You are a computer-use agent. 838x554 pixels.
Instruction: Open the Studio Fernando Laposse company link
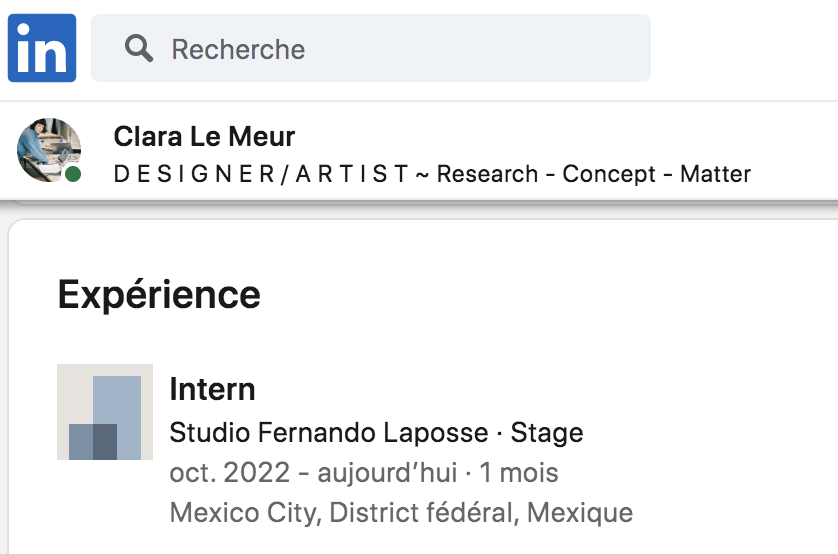329,433
